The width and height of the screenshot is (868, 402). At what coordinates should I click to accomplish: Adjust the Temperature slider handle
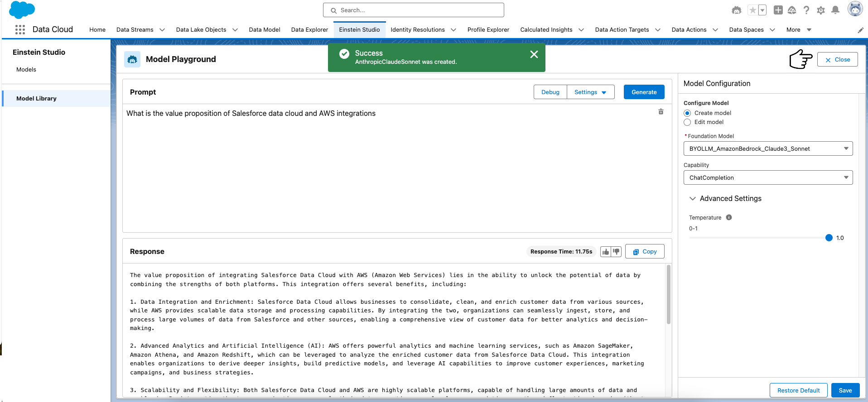(829, 238)
